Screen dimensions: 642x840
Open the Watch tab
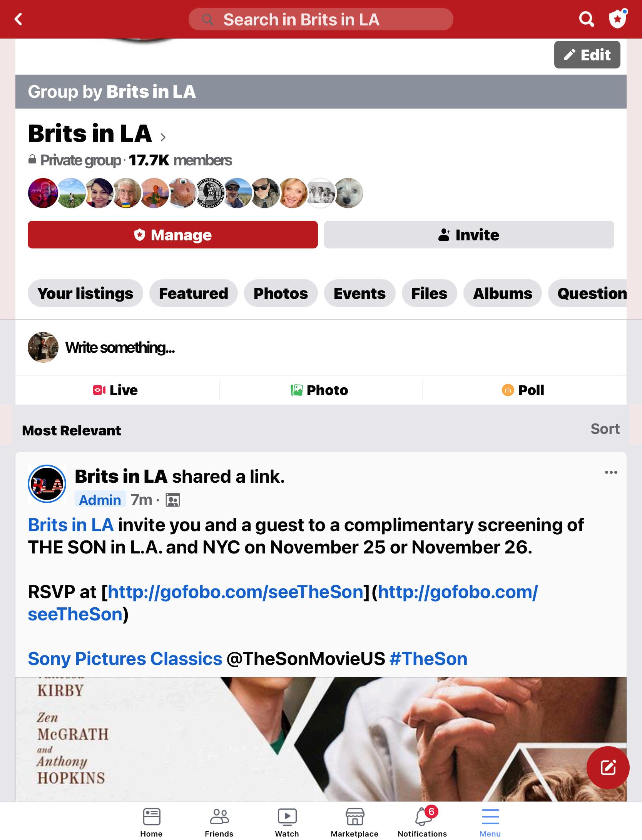pyautogui.click(x=287, y=822)
